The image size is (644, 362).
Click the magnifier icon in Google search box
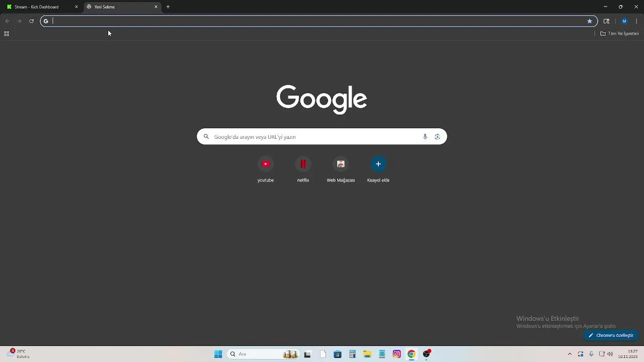(206, 137)
